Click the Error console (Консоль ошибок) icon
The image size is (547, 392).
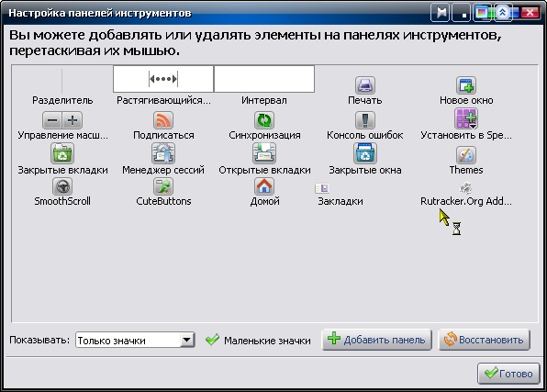pos(365,120)
